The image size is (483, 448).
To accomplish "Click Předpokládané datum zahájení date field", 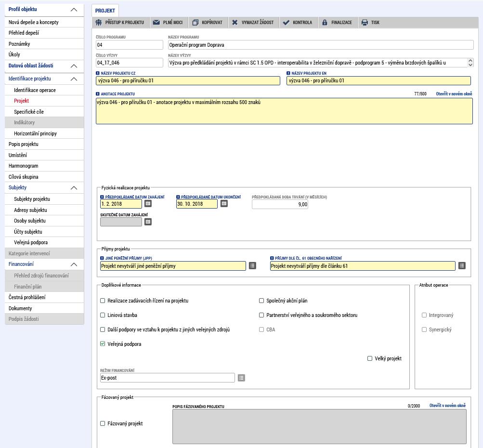I will pyautogui.click(x=121, y=204).
